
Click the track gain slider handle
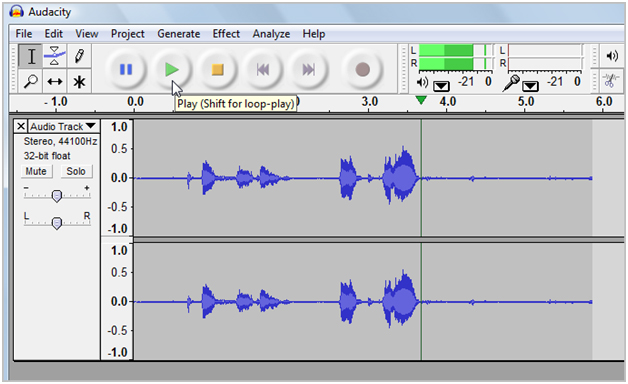tap(57, 196)
